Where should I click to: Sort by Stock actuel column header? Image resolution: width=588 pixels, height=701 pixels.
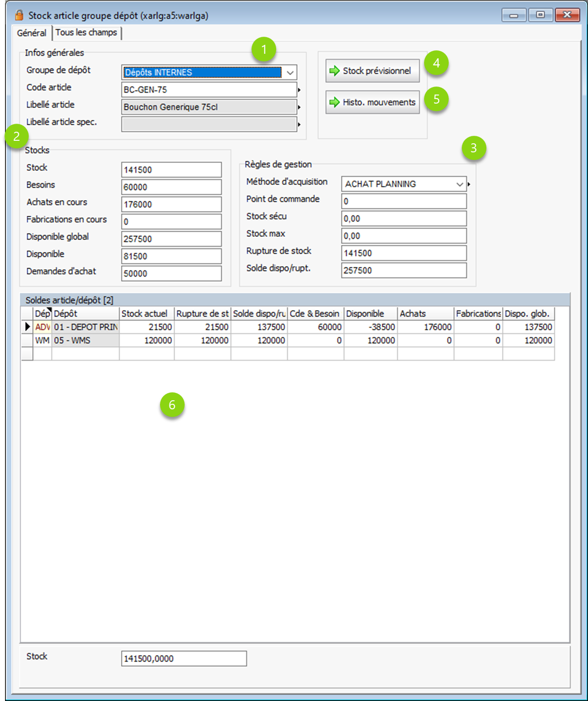click(x=146, y=313)
